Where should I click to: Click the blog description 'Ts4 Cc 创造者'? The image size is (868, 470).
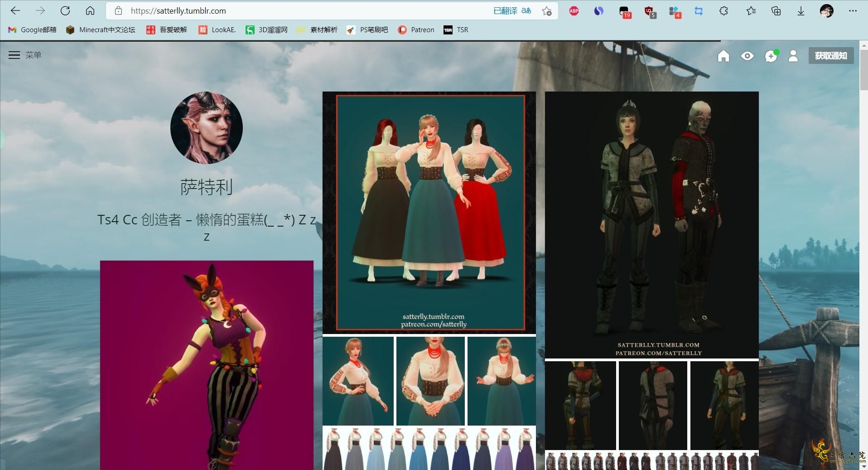(207, 228)
